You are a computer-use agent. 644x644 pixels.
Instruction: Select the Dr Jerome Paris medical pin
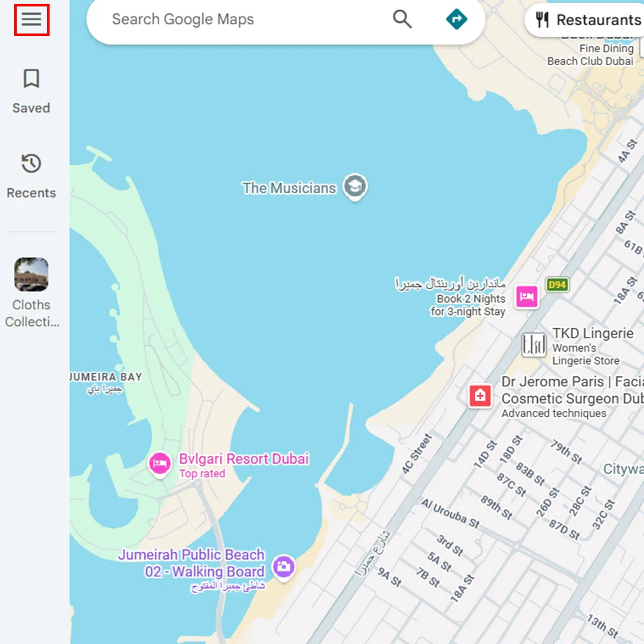click(480, 396)
